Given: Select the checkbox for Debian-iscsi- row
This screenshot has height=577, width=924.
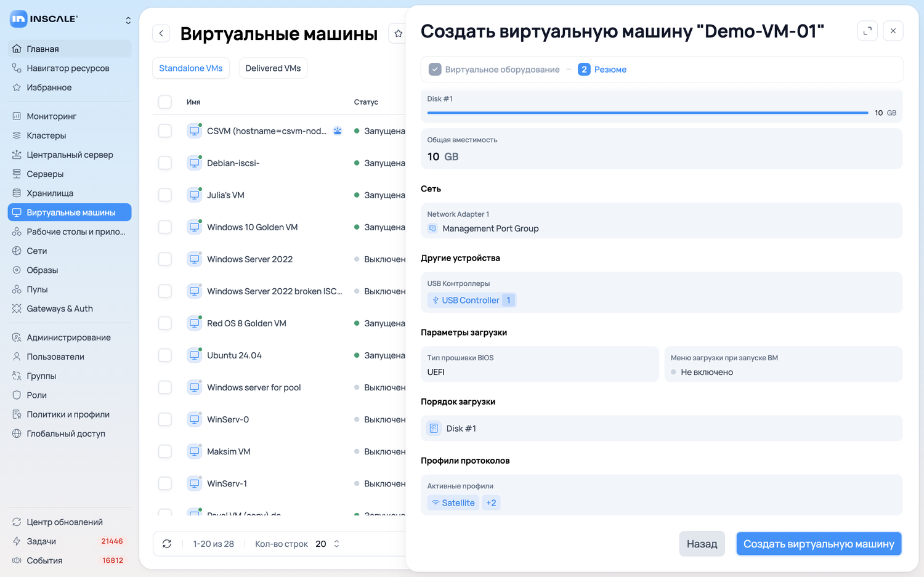Looking at the screenshot, I should 165,163.
